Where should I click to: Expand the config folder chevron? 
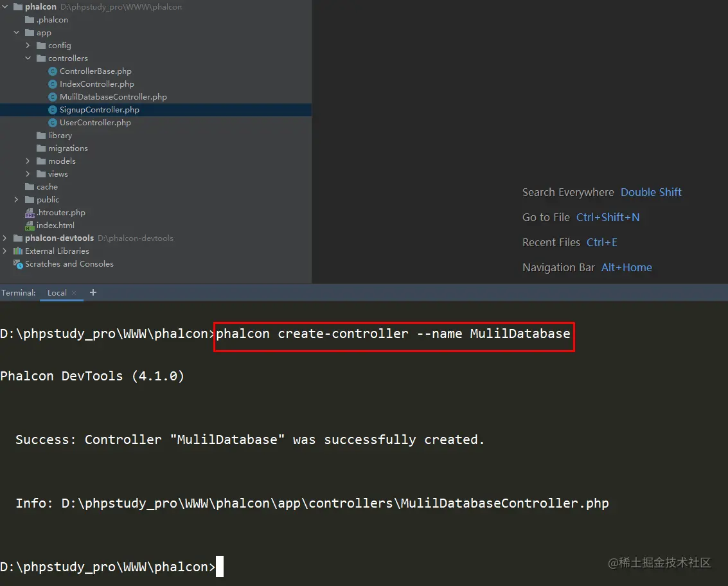[28, 46]
